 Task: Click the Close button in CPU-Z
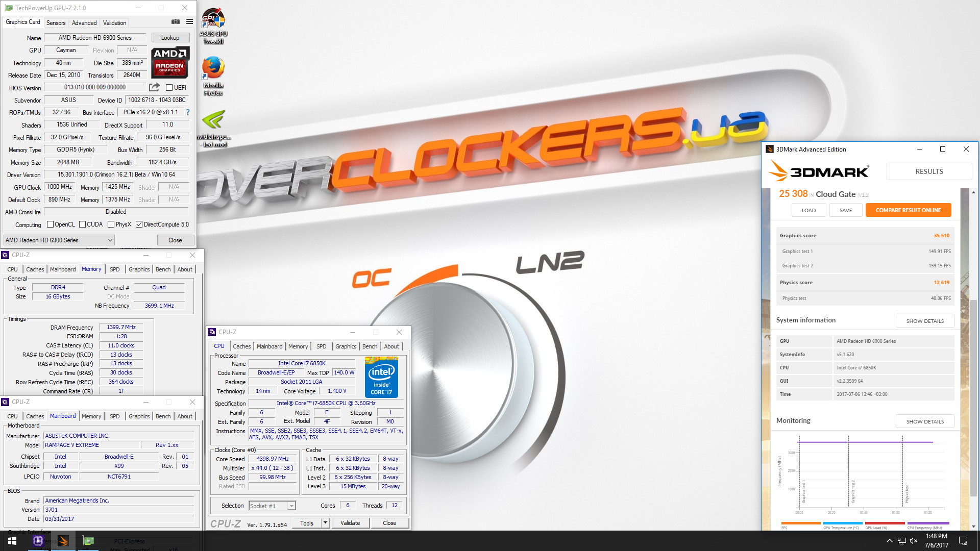389,523
